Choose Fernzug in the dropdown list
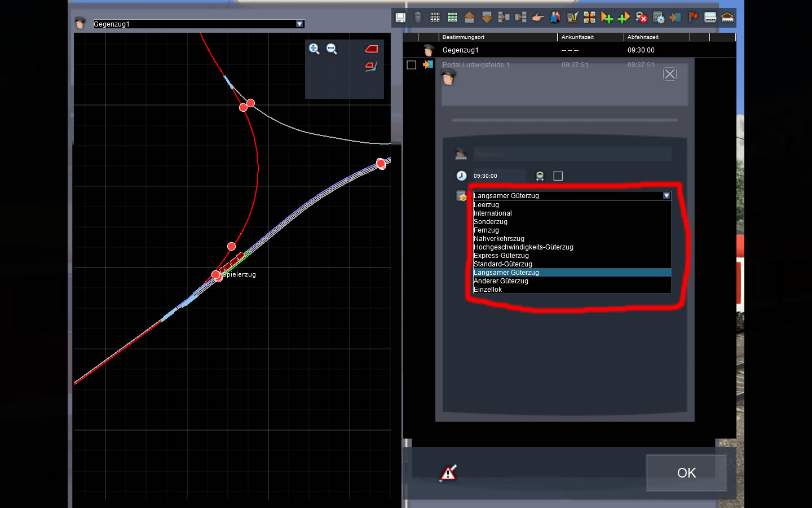The width and height of the screenshot is (812, 508). [x=572, y=230]
